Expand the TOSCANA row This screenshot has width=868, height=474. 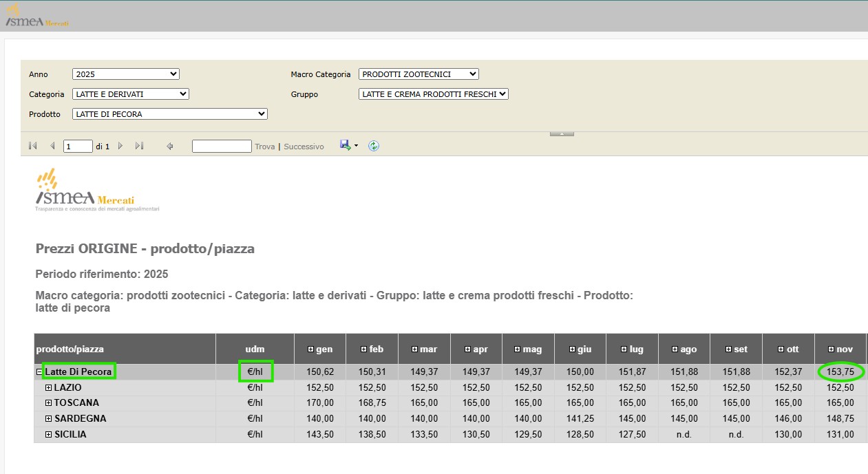pyautogui.click(x=49, y=403)
